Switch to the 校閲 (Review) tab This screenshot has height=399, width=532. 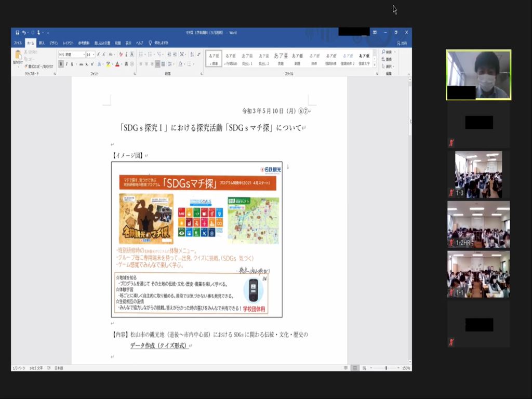coord(118,43)
